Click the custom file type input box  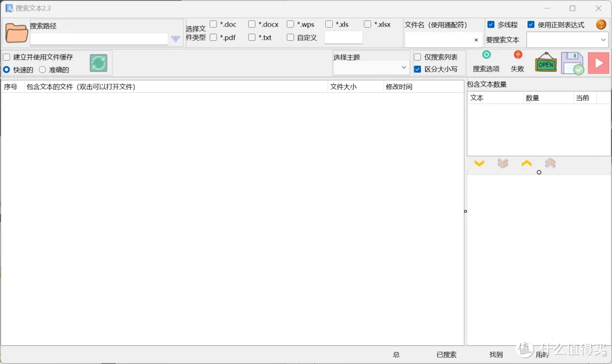pos(343,38)
